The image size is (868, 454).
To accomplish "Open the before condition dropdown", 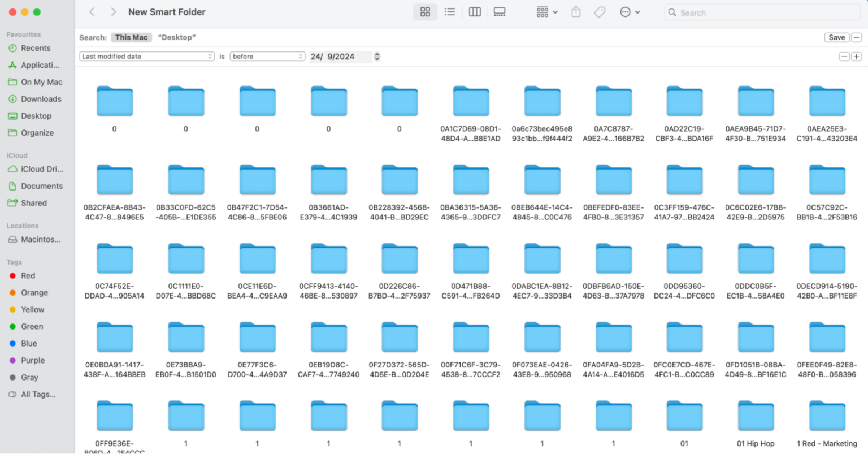I will (x=267, y=56).
